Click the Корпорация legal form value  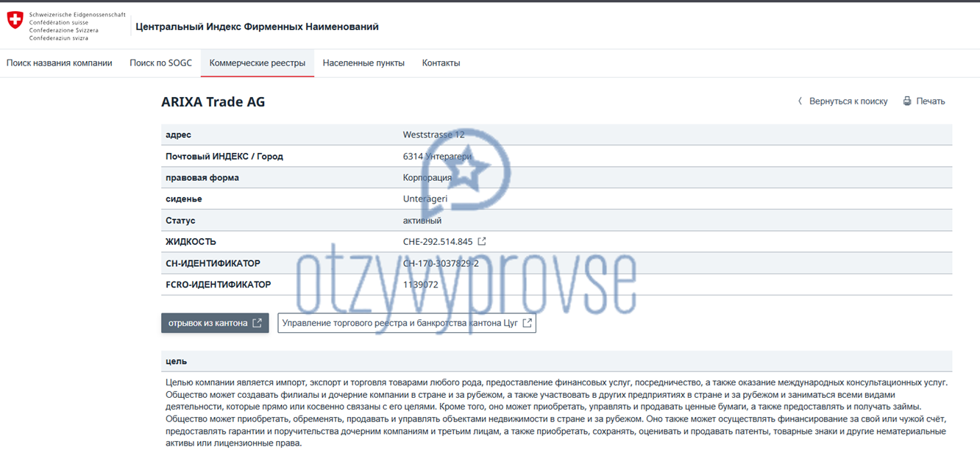pyautogui.click(x=427, y=177)
